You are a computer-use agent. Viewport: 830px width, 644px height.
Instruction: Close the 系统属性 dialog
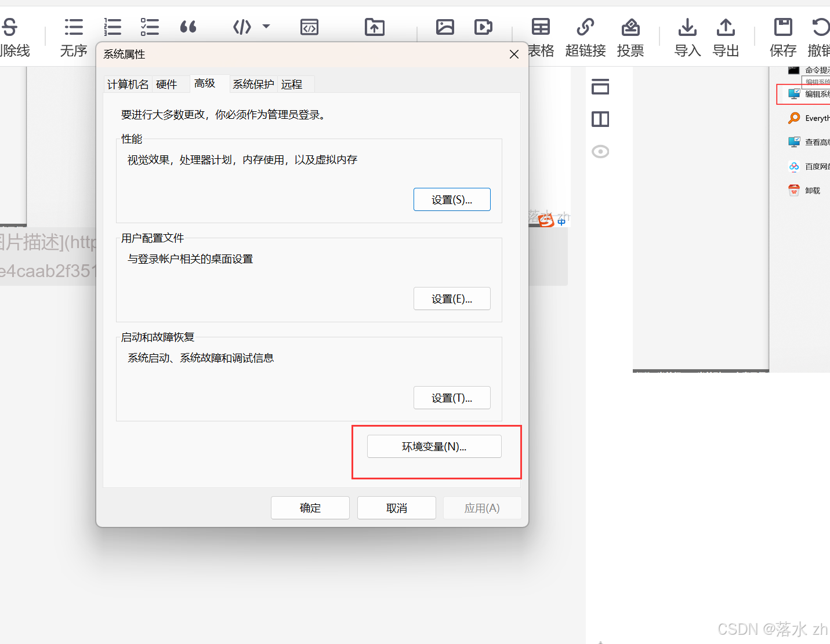click(514, 54)
